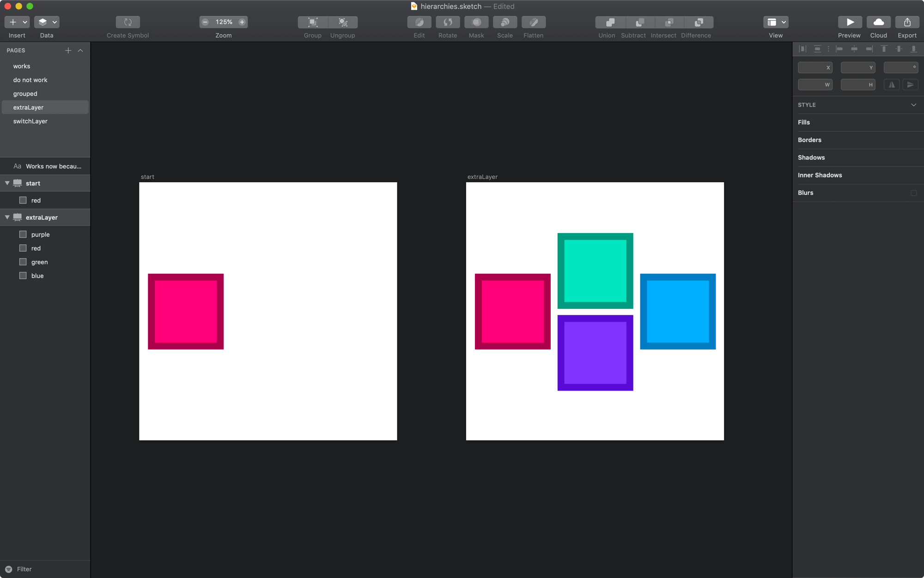The image size is (924, 578).
Task: Zoom in with the plus button
Action: click(242, 22)
